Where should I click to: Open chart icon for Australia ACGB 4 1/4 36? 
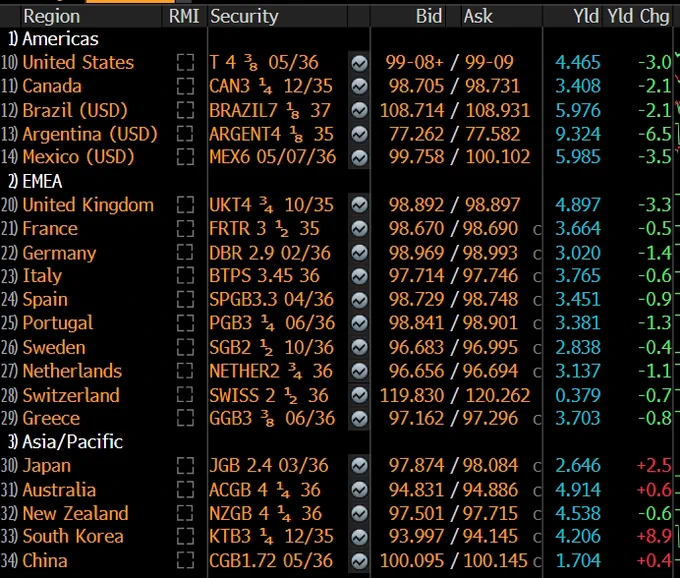pos(359,490)
